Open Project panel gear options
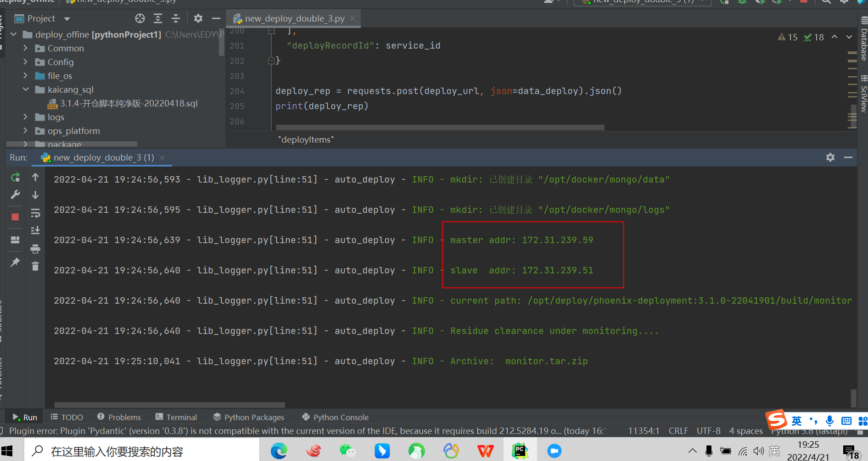868x461 pixels. tap(198, 18)
